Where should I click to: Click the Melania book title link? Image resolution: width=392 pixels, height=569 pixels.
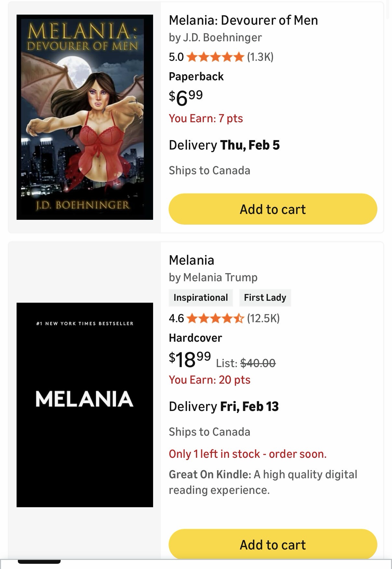(x=191, y=260)
